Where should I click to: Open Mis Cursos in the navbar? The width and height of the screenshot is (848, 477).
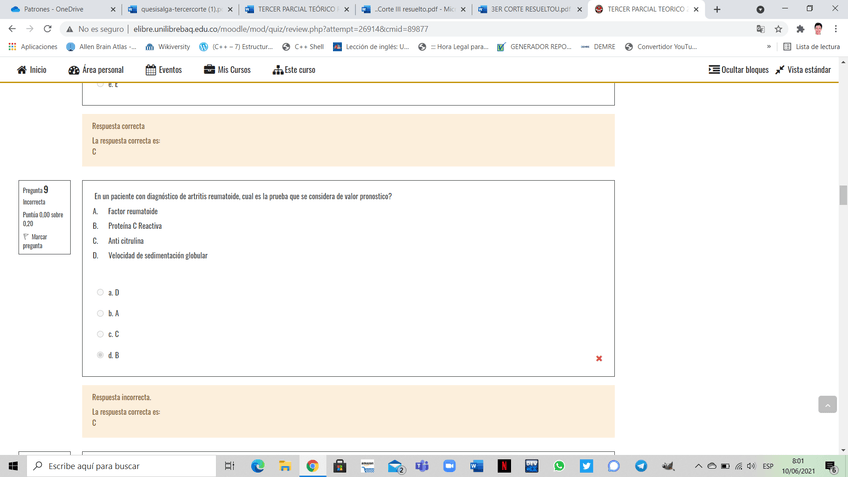coord(227,70)
